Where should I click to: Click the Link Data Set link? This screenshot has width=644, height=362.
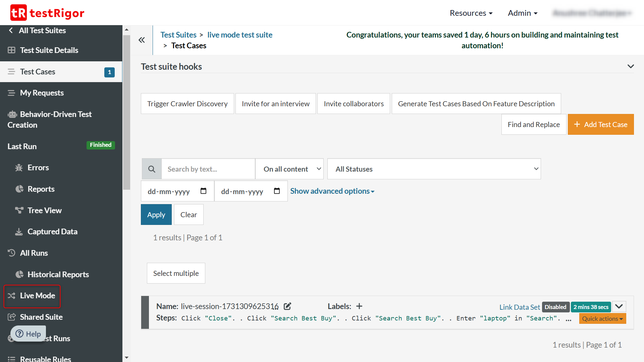(x=519, y=307)
